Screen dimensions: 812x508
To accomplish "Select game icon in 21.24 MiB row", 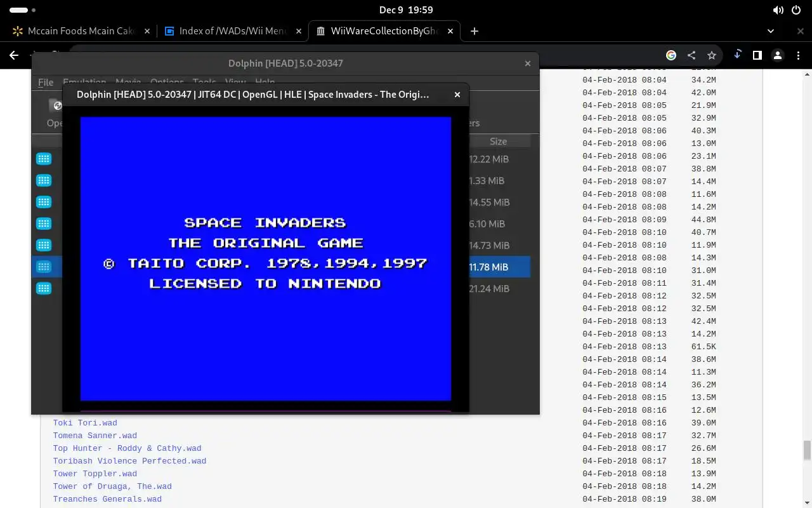I will 44,288.
